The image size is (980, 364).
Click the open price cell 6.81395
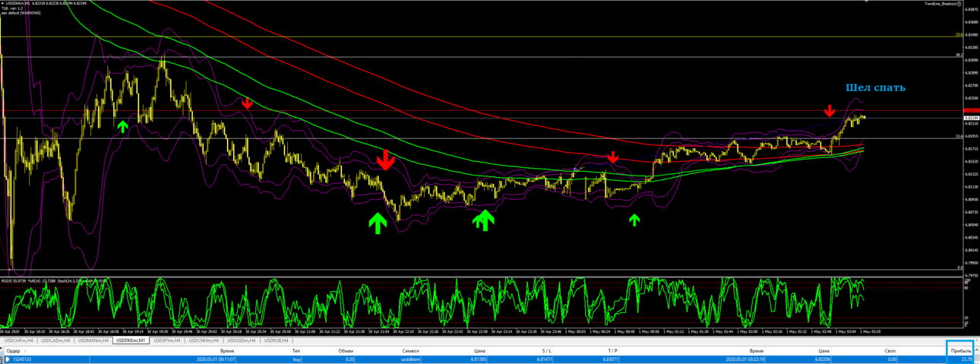click(x=479, y=359)
